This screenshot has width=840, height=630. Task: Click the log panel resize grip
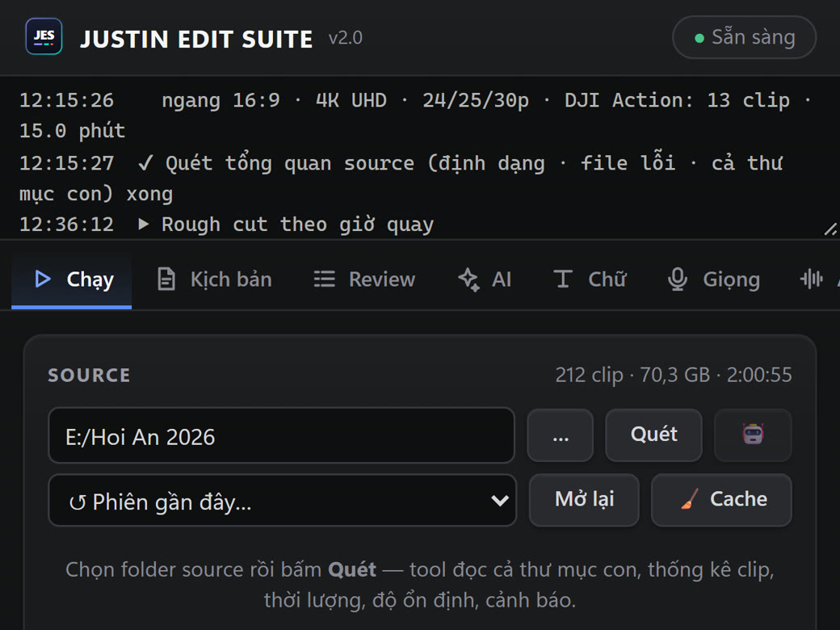click(x=829, y=230)
